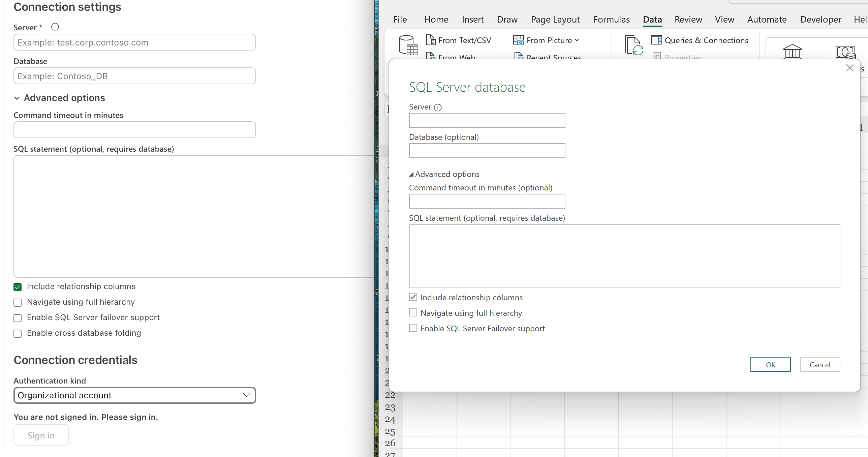868x457 pixels.
Task: Click the Cancel button in SQL Server dialog
Action: click(820, 364)
